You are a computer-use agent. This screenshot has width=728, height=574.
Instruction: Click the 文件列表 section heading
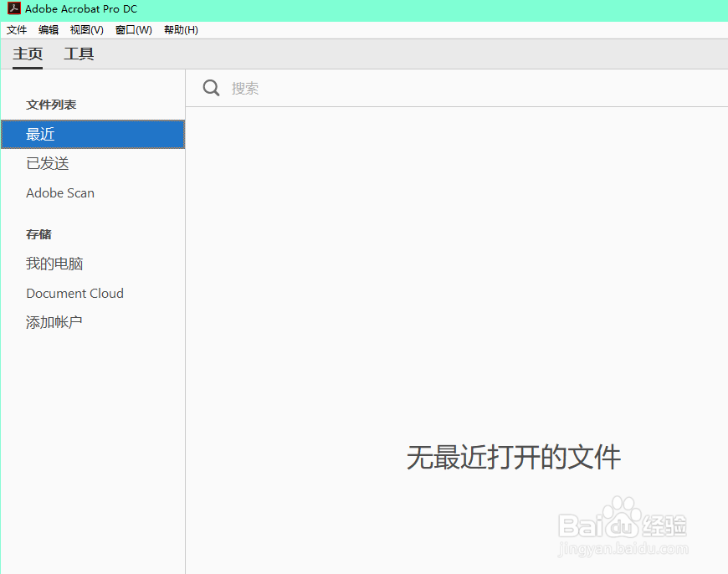click(51, 105)
